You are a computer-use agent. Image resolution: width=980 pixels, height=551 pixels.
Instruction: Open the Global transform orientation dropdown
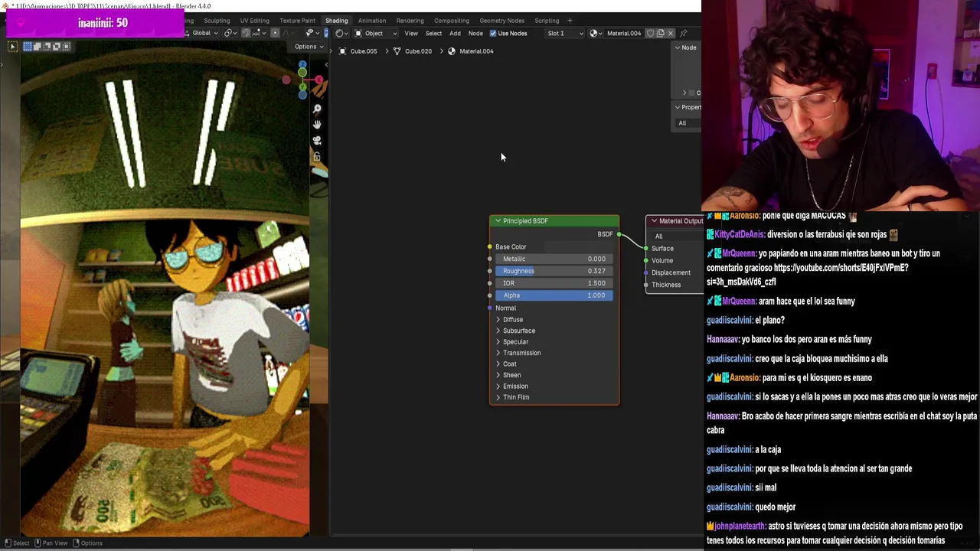tap(201, 33)
